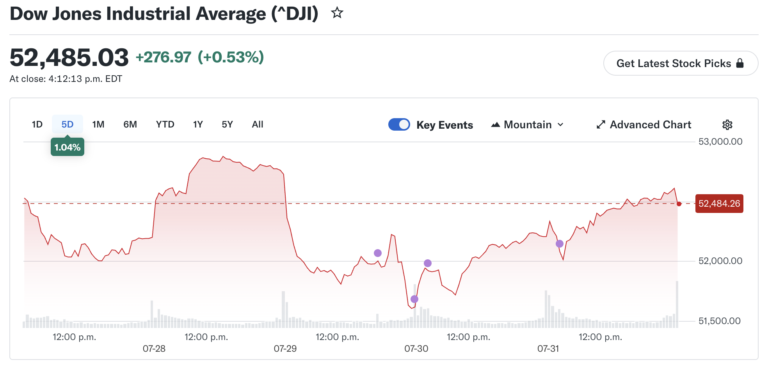Show the YTD chart range
Screen dimensions: 768x365
(165, 124)
